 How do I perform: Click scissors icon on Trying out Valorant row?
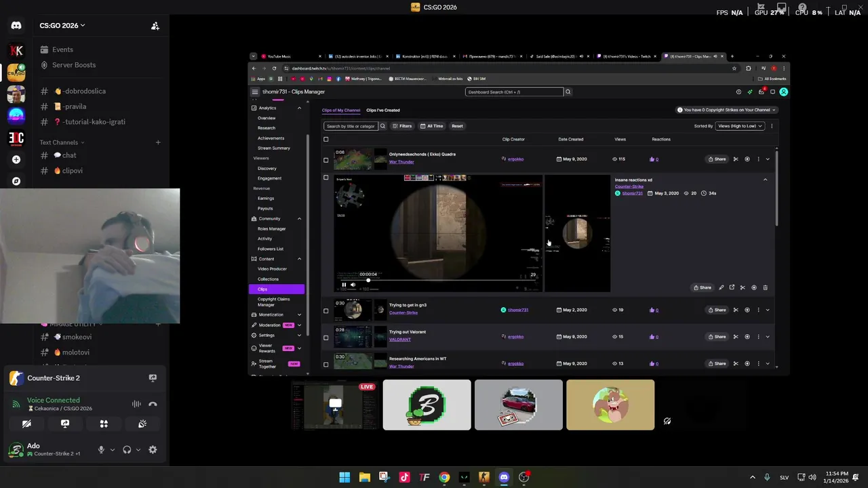pos(736,337)
